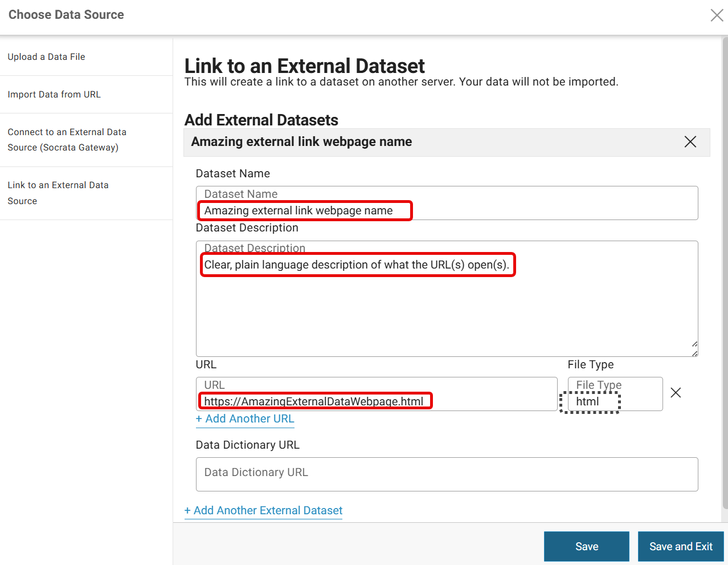728x565 pixels.
Task: Select Upload a Data File option
Action: (46, 57)
